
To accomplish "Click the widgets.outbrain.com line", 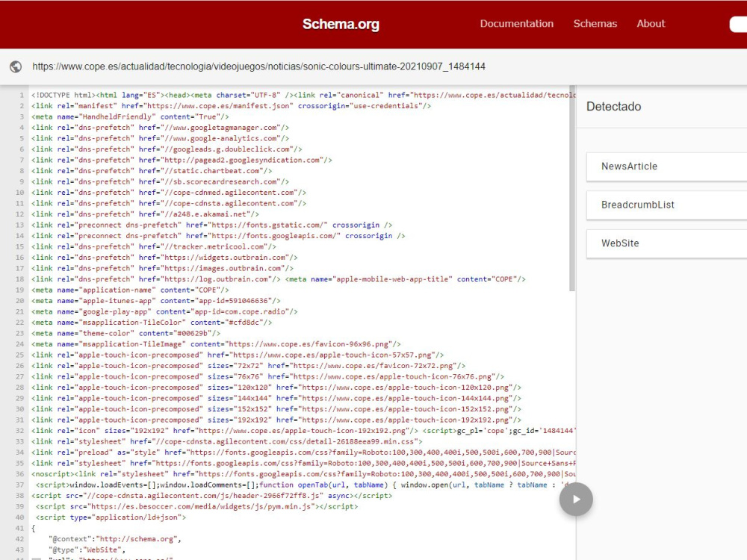I will click(x=164, y=258).
